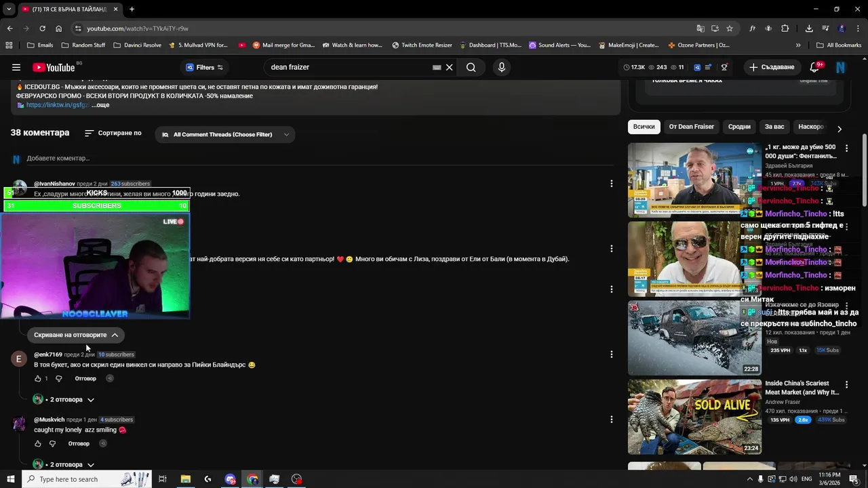Translate this page icon in address bar

pos(701,28)
